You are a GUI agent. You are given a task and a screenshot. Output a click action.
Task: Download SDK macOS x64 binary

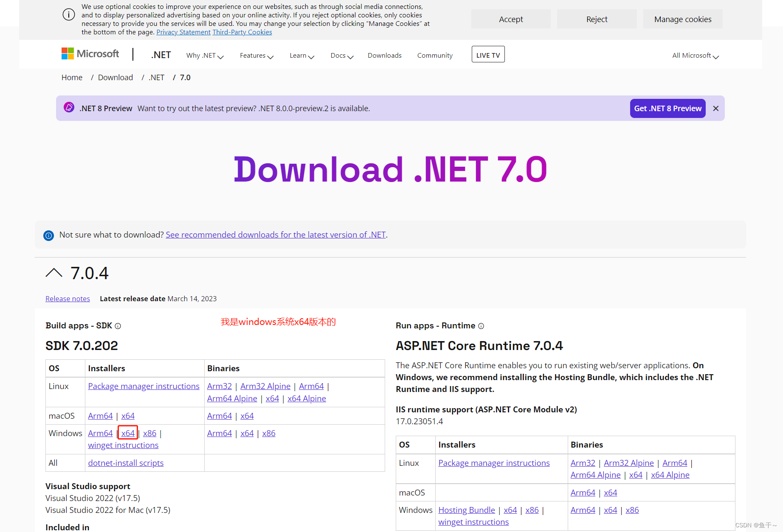click(247, 416)
